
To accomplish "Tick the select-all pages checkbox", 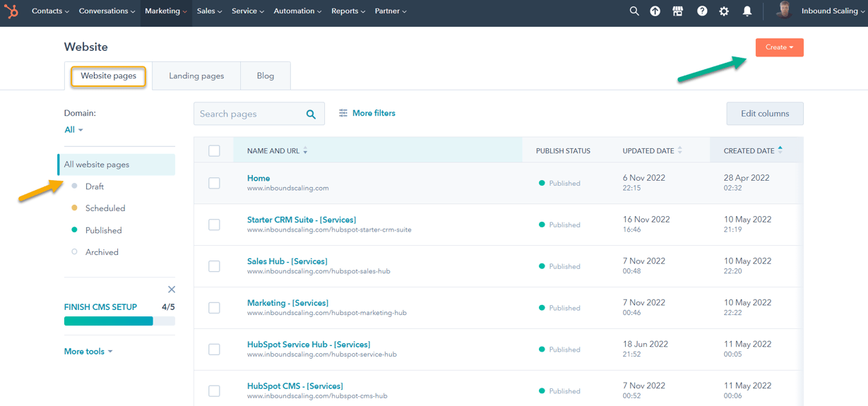I will (214, 151).
